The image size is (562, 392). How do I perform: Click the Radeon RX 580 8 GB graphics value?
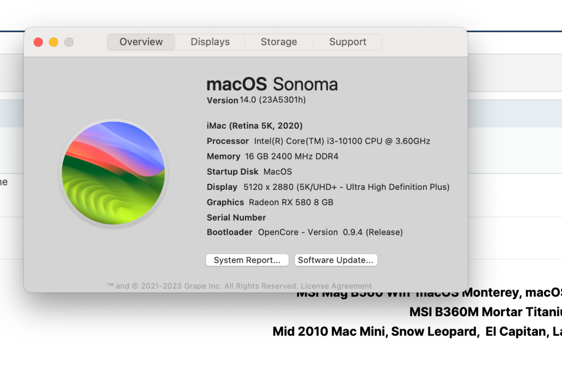(291, 202)
